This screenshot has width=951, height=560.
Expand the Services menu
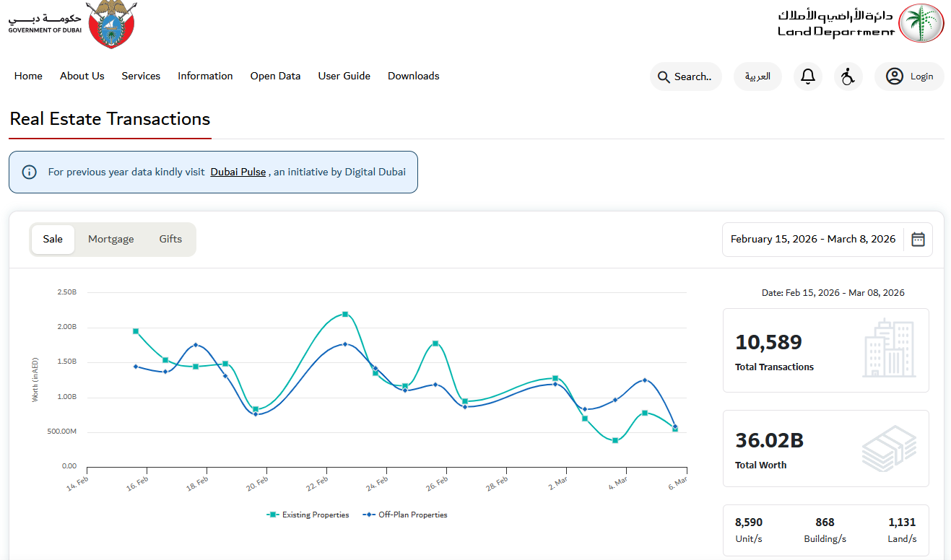coord(141,76)
